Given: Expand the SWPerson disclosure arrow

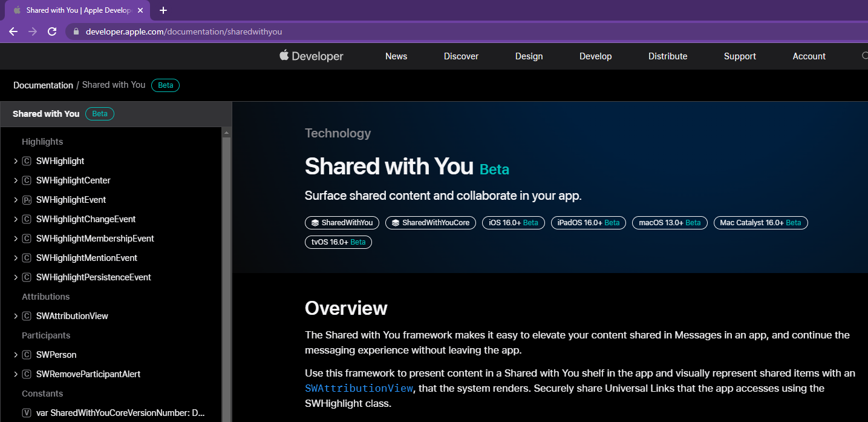Looking at the screenshot, I should (x=16, y=355).
